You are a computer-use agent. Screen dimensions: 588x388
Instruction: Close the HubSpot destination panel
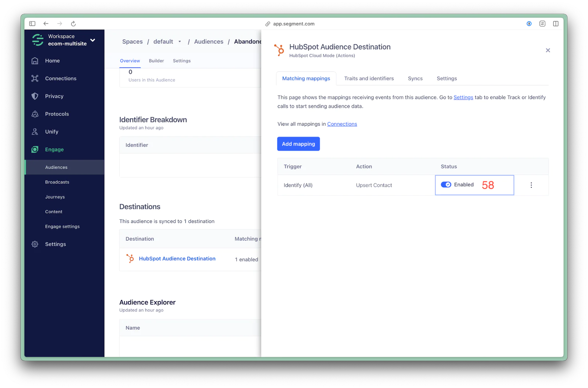[548, 50]
